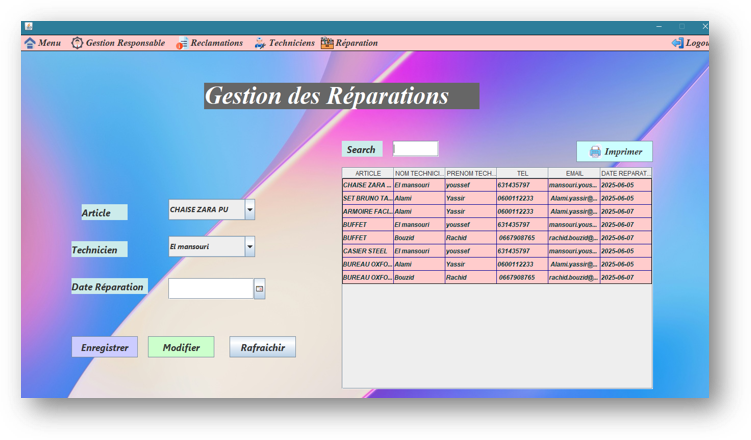The height and width of the screenshot is (440, 751).
Task: Click the Menu home icon
Action: coord(30,43)
